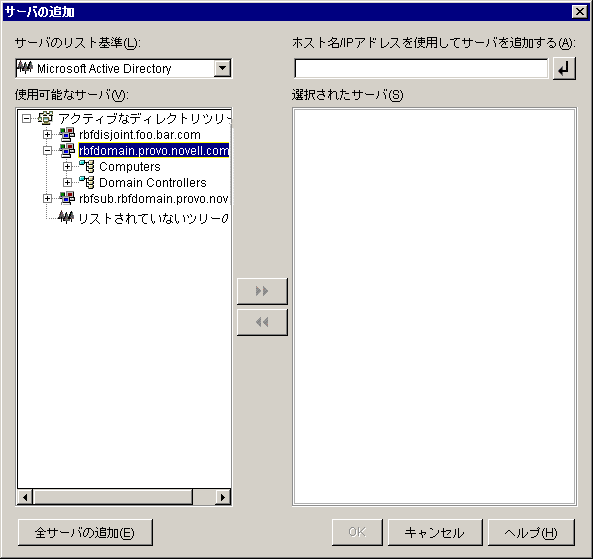Select the Domain Controllers tree item
593x559 pixels.
click(x=152, y=182)
